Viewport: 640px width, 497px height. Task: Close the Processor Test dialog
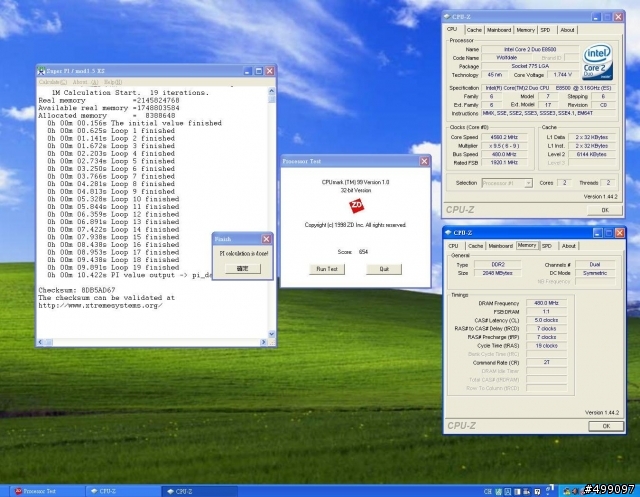(x=424, y=161)
